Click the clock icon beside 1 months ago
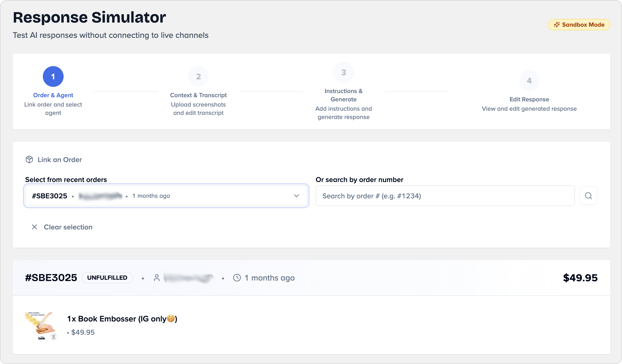 tap(237, 278)
